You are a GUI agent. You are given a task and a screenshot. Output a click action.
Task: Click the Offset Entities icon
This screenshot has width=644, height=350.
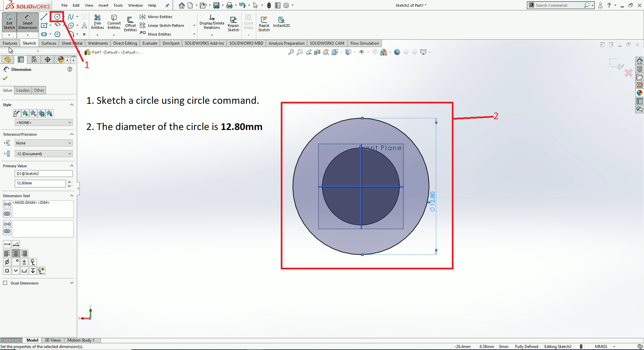[130, 24]
